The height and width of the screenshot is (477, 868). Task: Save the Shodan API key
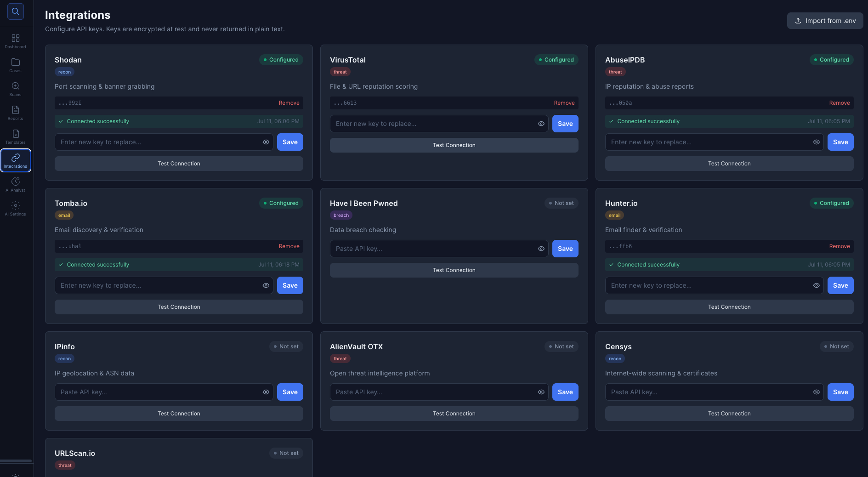pos(290,142)
